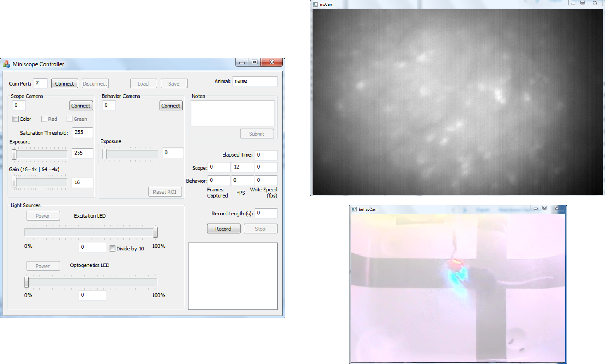
Task: Select the Record Length input field
Action: pyautogui.click(x=266, y=213)
